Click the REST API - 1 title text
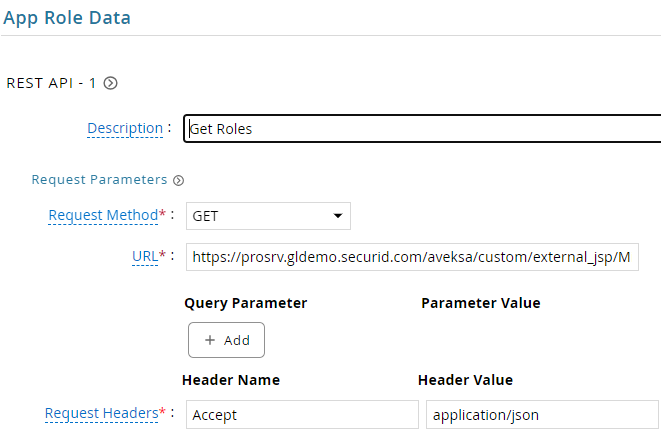The width and height of the screenshot is (661, 432). tap(51, 83)
